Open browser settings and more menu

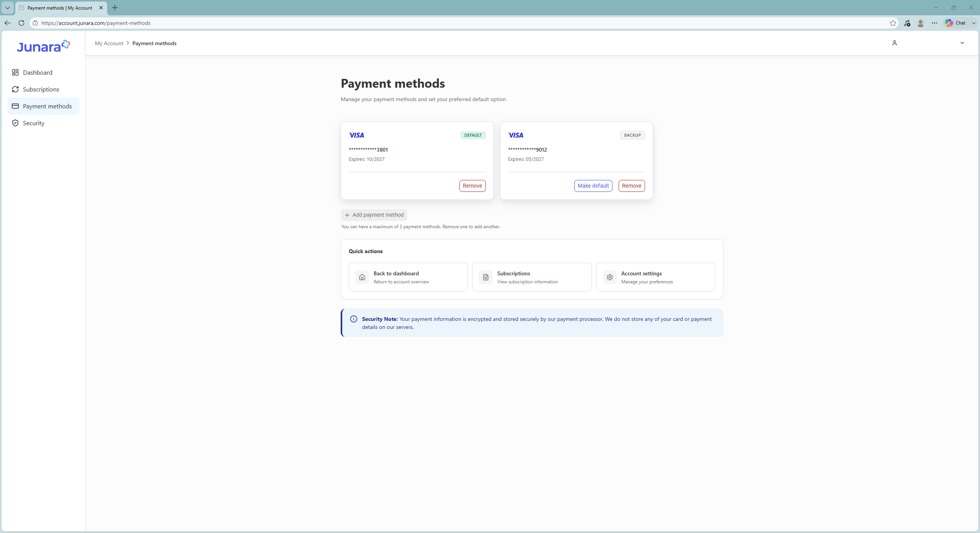[934, 23]
